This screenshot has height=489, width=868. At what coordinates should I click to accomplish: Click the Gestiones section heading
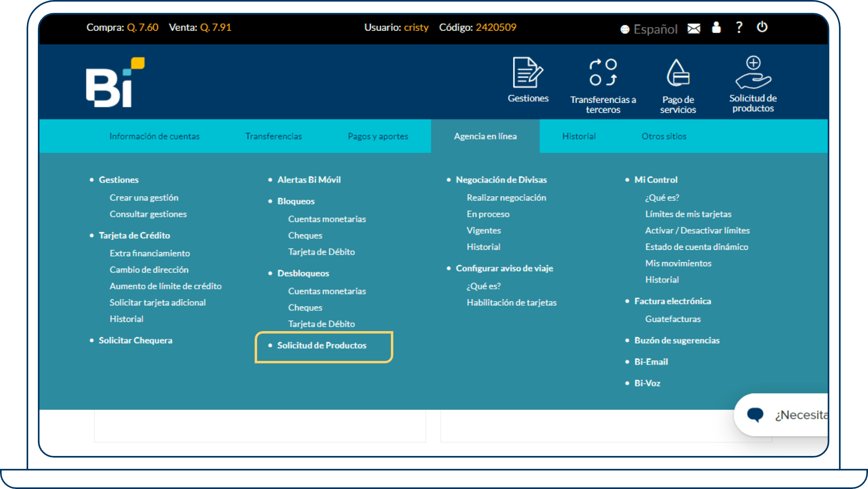pos(118,180)
